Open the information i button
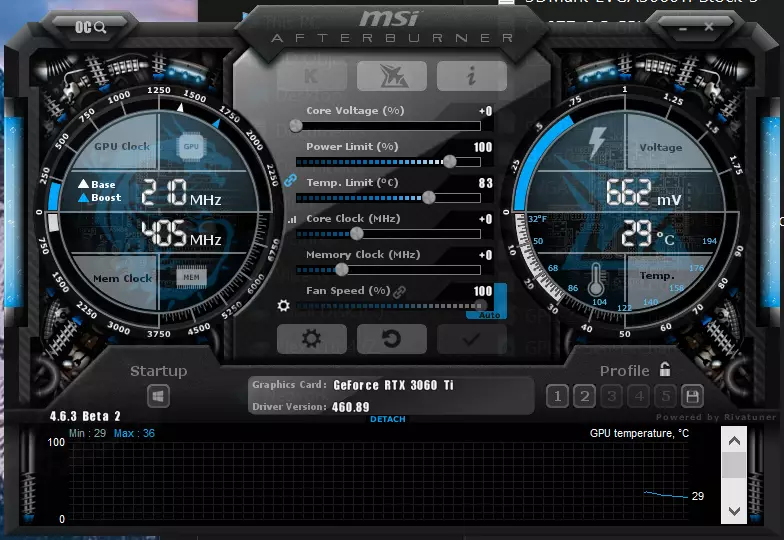784x540 pixels. coord(472,76)
